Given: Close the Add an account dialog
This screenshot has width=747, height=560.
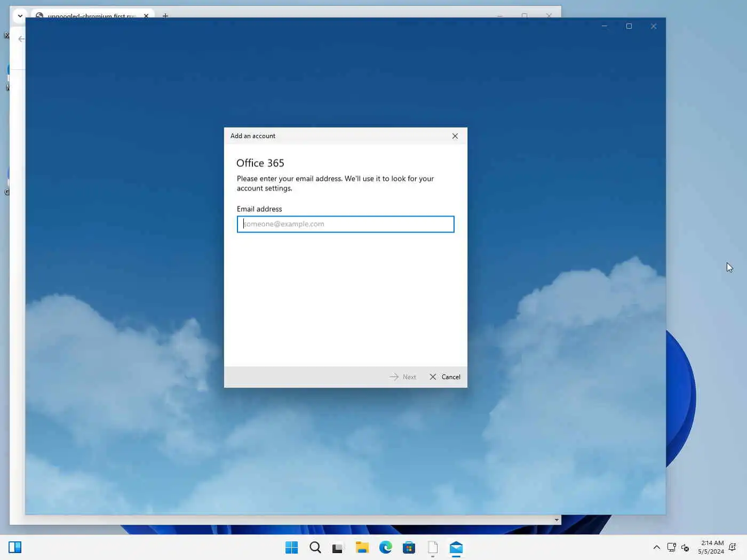Looking at the screenshot, I should (x=455, y=136).
